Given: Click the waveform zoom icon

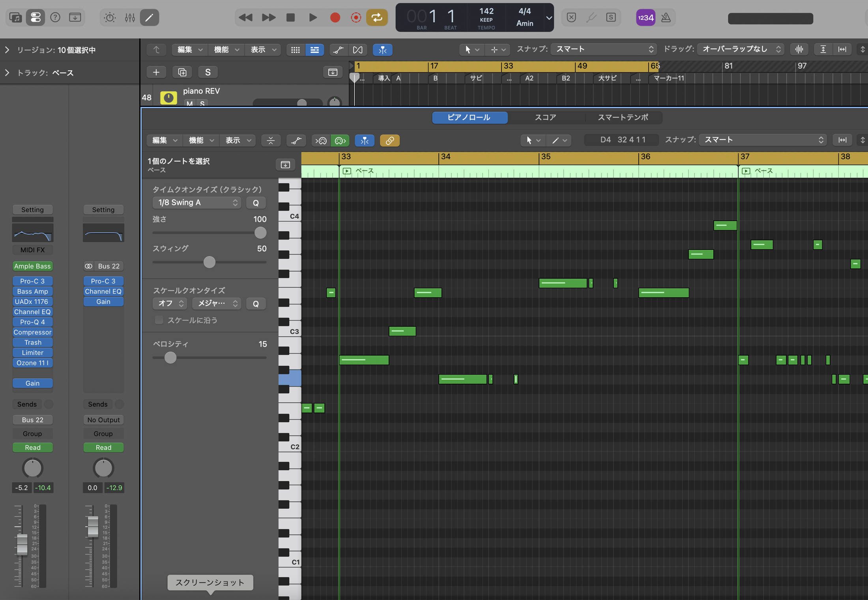Looking at the screenshot, I should [x=799, y=49].
